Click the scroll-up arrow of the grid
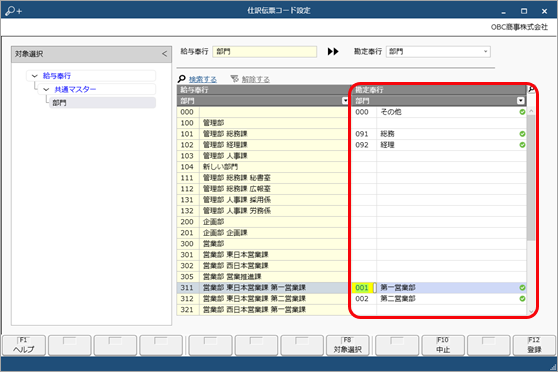The height and width of the screenshot is (372, 558). click(531, 111)
